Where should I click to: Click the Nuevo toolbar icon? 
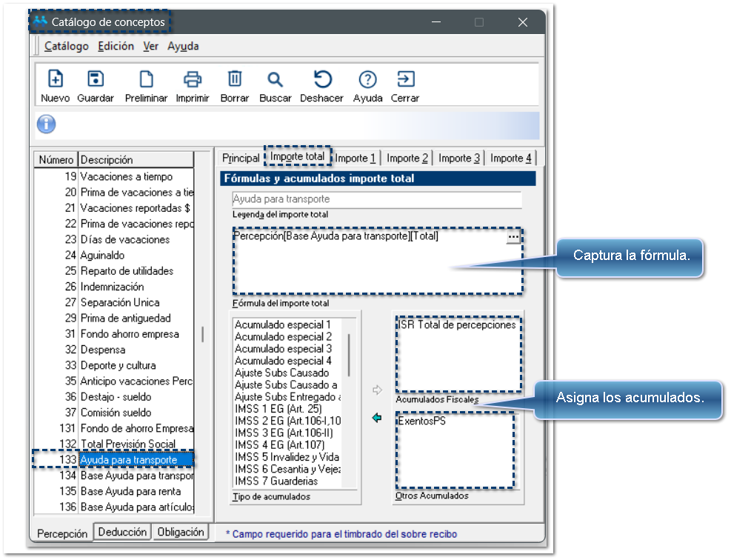[56, 79]
